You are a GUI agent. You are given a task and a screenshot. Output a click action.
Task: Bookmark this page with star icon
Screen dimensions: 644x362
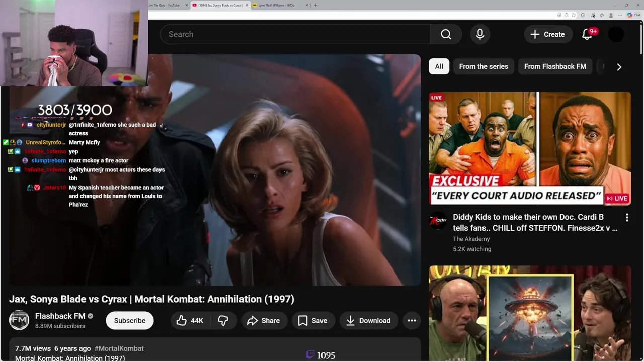(574, 15)
